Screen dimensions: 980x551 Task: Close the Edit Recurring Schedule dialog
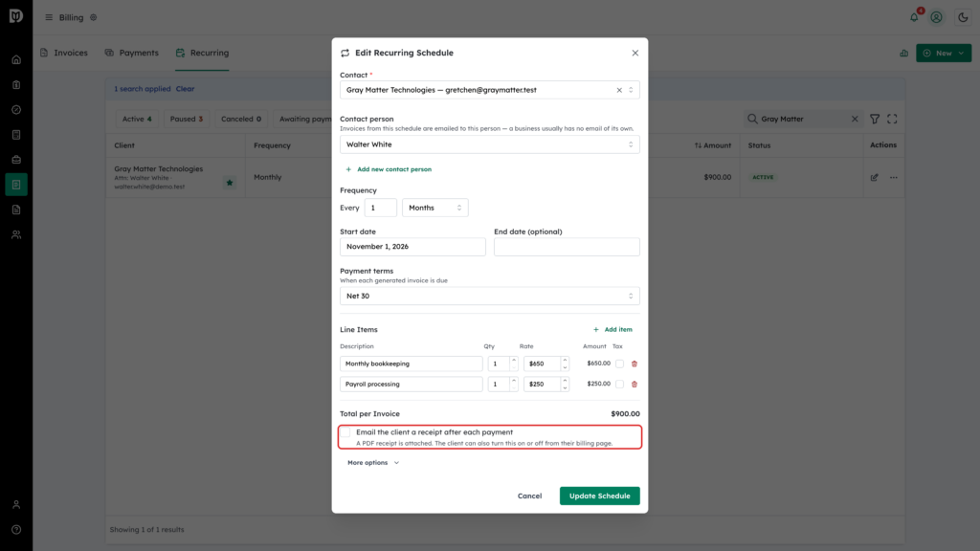[635, 54]
